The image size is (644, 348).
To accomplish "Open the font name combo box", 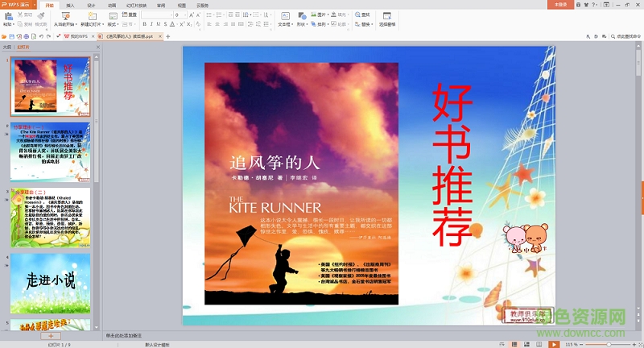I will (x=157, y=14).
